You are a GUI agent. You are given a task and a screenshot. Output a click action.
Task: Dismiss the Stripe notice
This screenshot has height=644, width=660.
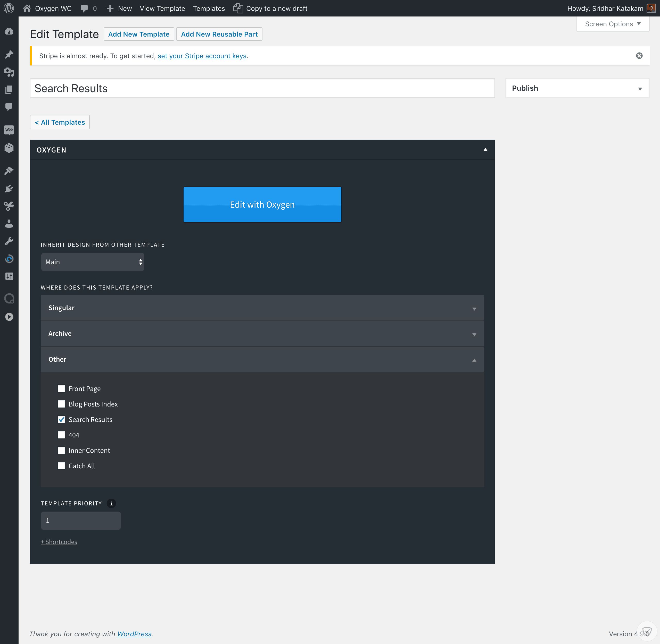click(639, 56)
